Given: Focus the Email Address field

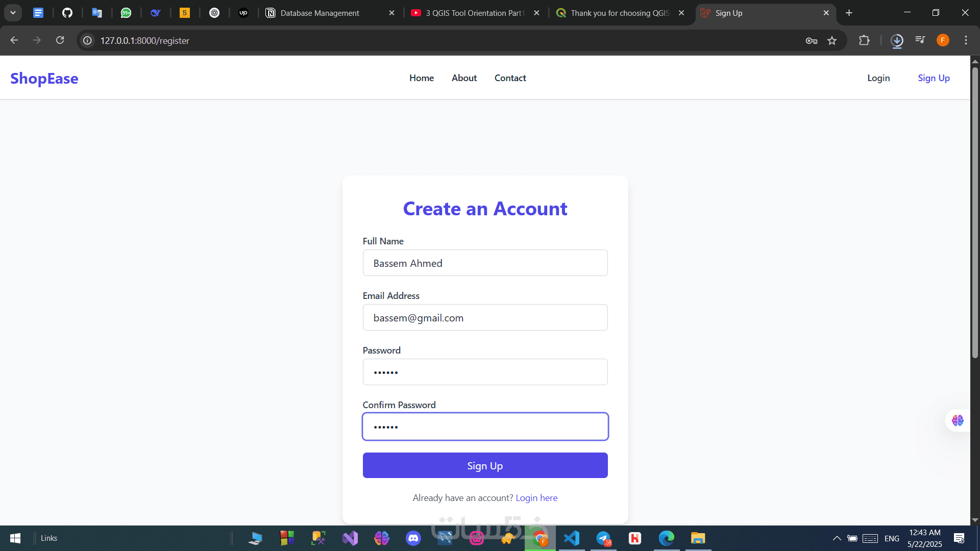Looking at the screenshot, I should tap(485, 317).
